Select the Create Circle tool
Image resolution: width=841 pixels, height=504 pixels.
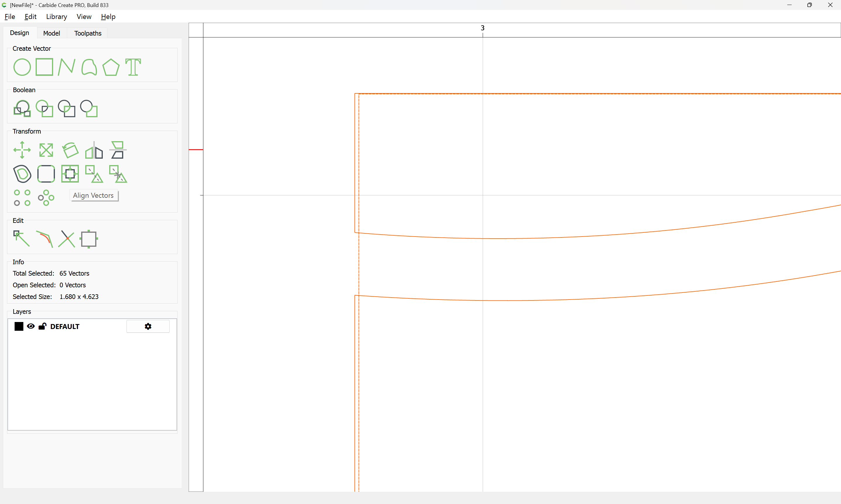click(x=22, y=67)
